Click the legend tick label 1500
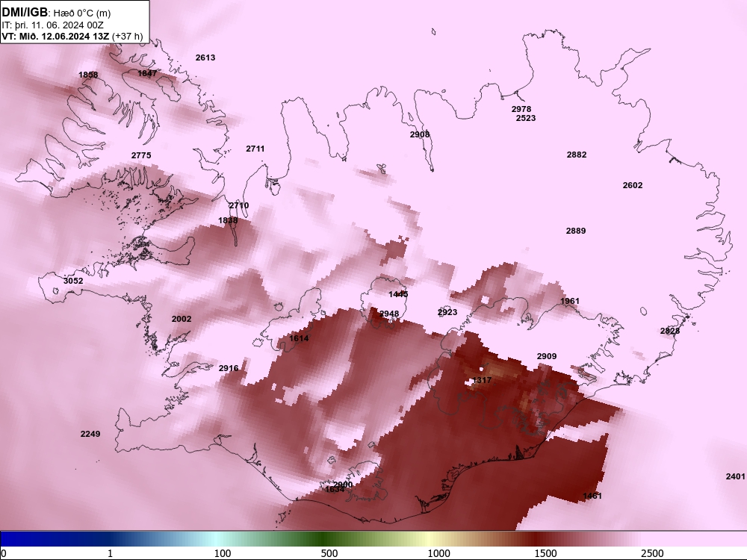The image size is (747, 560). 545,553
